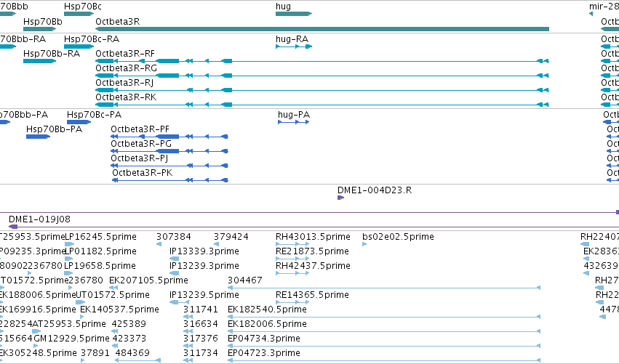This screenshot has height=364, width=619.
Task: Click the EP04734.3prime EST label
Action: pos(264,339)
